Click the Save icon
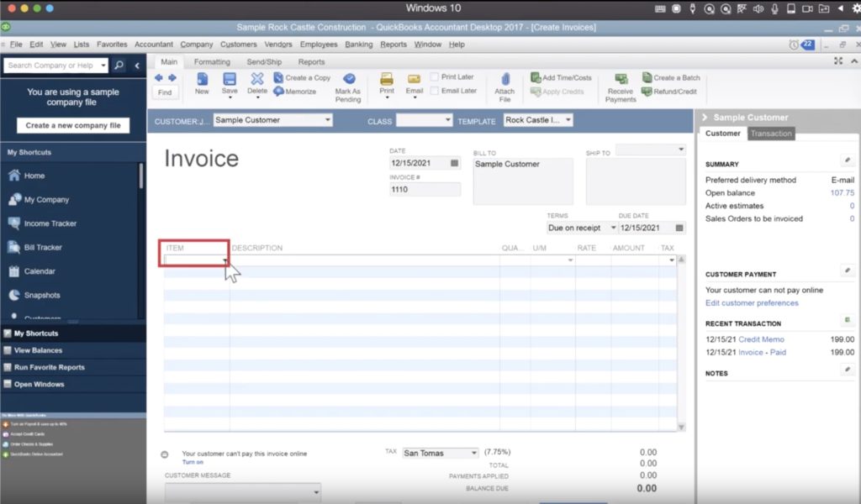The height and width of the screenshot is (504, 861). point(230,80)
